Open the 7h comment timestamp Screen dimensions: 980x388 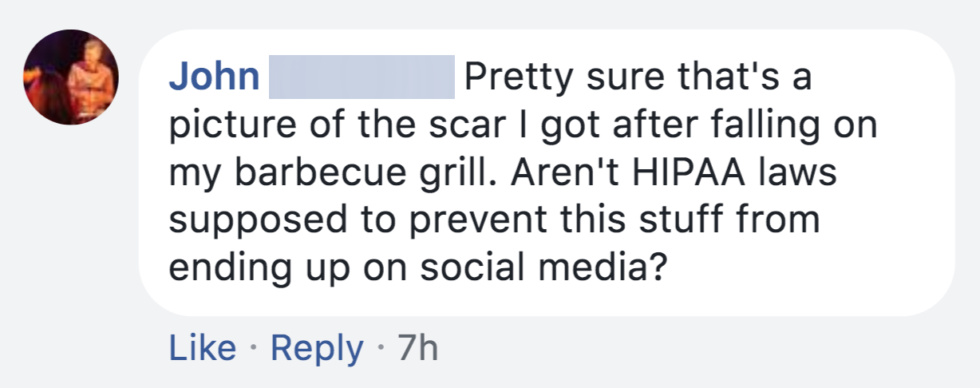[418, 348]
